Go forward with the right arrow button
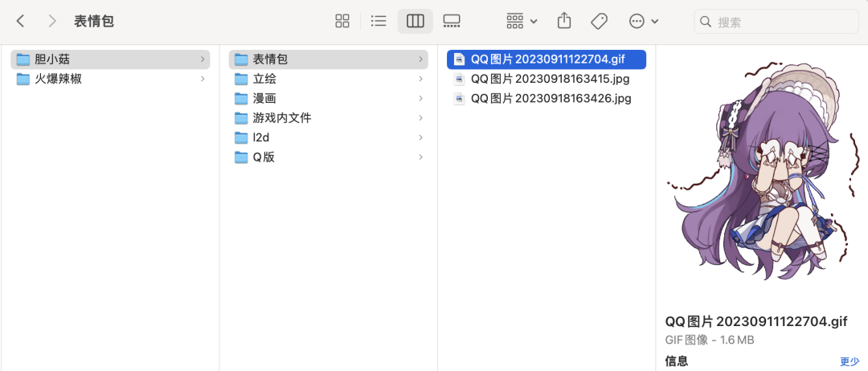The height and width of the screenshot is (371, 868). [x=52, y=22]
